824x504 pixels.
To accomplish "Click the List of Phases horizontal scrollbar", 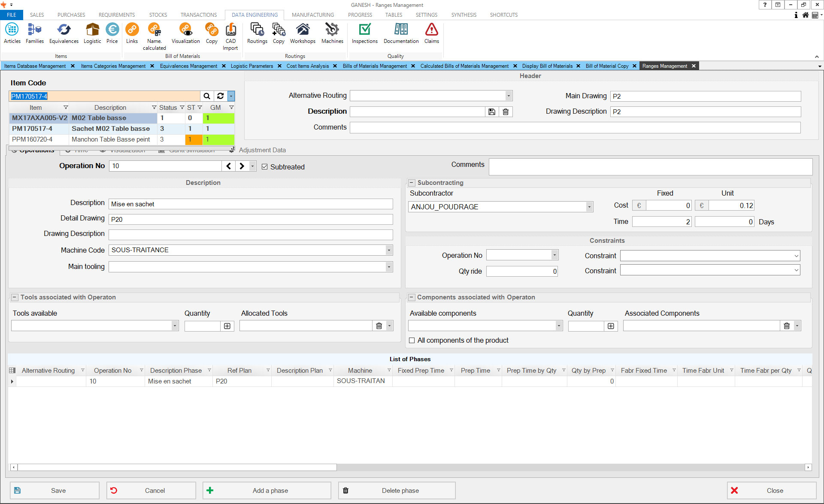I will click(177, 467).
